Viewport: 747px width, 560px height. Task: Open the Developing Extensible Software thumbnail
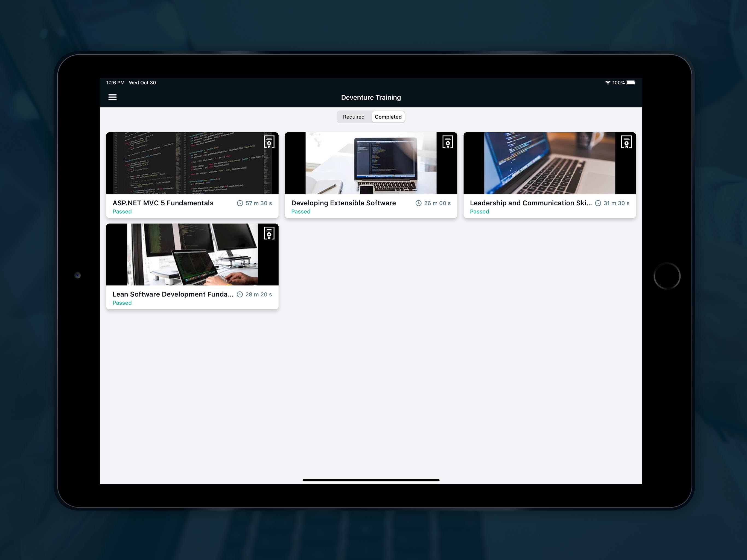pos(371,163)
